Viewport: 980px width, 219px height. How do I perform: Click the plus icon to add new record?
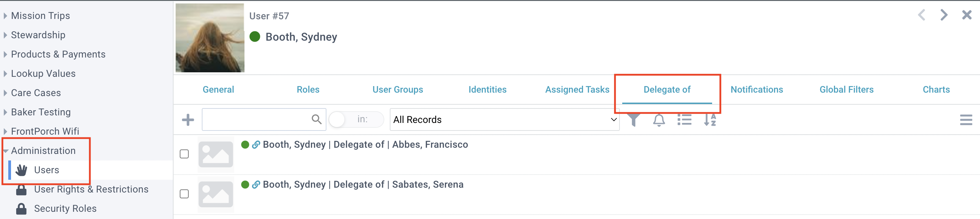click(188, 120)
